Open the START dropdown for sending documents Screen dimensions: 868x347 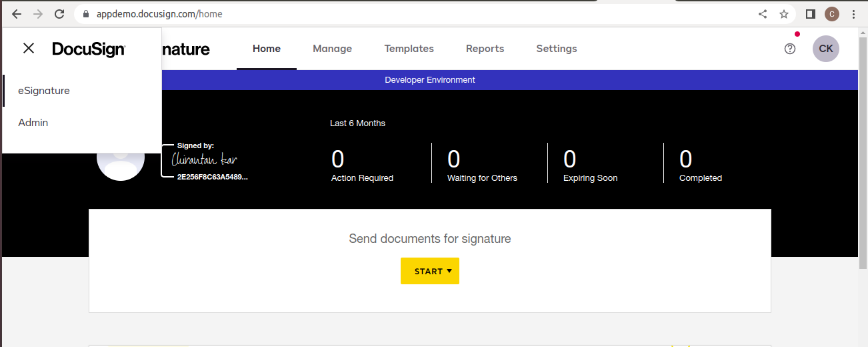[430, 271]
